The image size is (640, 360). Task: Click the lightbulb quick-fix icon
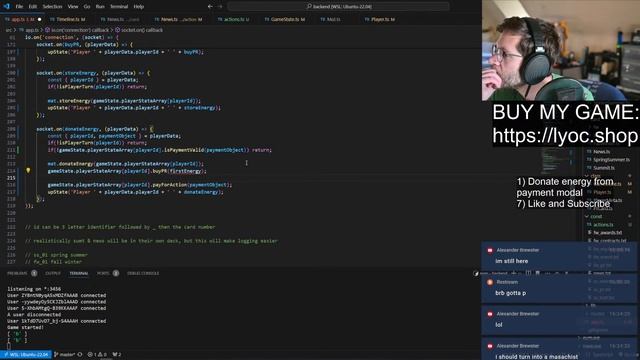[28, 171]
